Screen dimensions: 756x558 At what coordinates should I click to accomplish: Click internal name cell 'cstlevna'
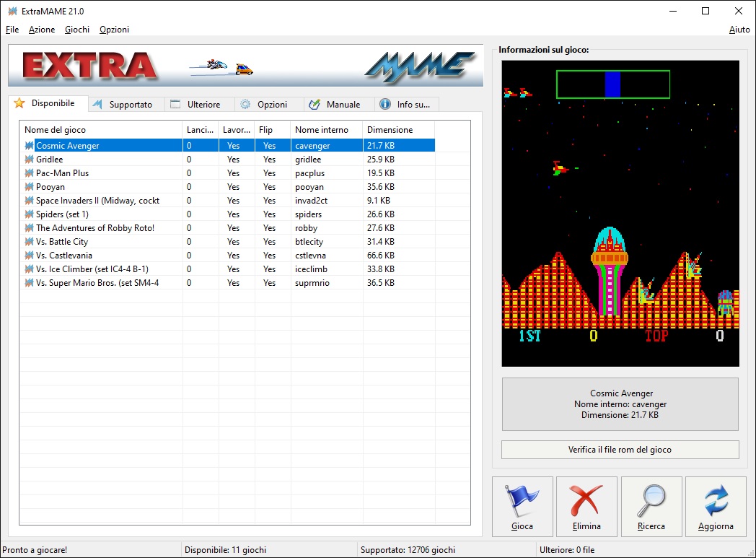(310, 255)
